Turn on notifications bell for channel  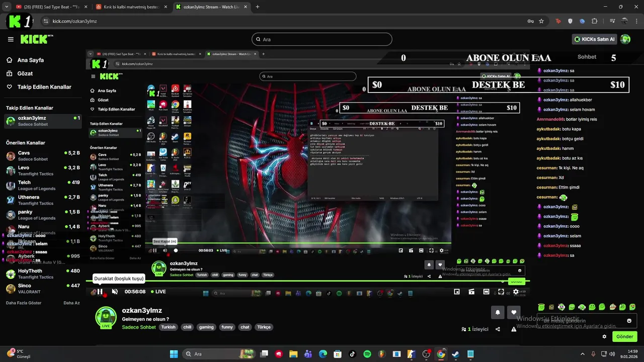pyautogui.click(x=498, y=312)
